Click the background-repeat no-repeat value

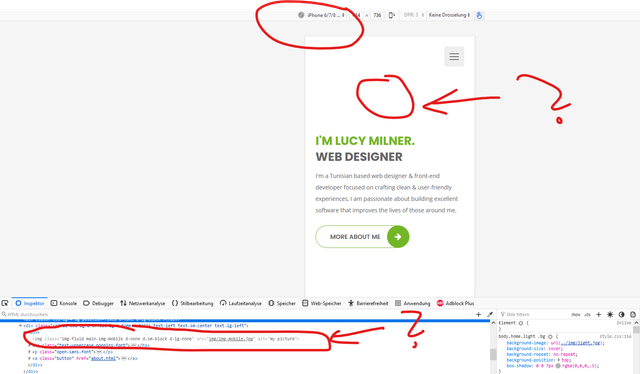point(564,354)
